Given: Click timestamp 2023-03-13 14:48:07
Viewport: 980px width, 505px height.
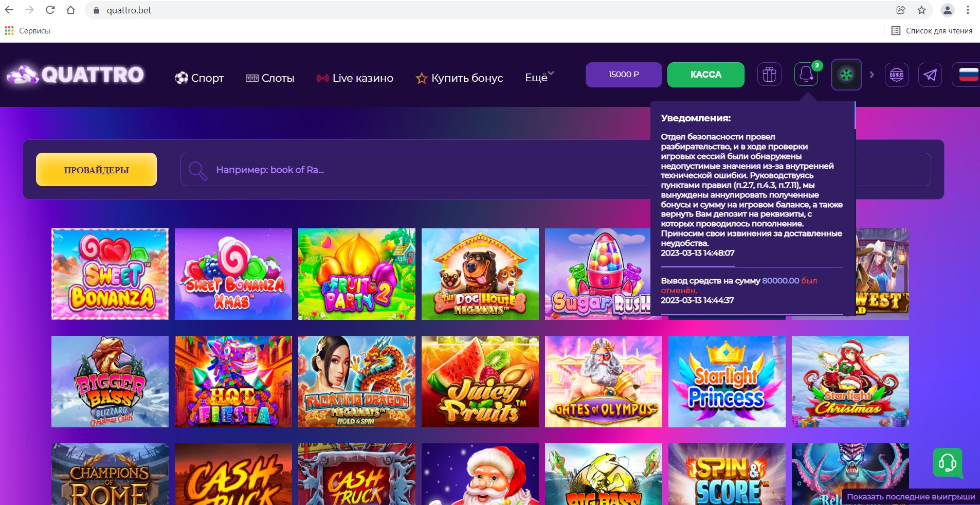Looking at the screenshot, I should (x=698, y=253).
